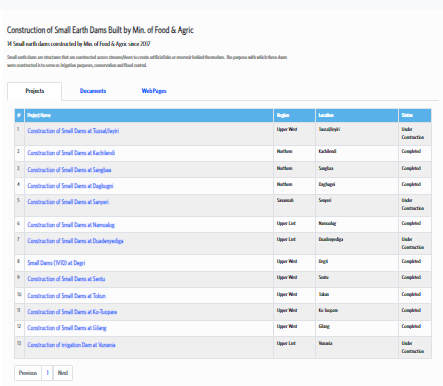Viewport: 443px width, 386px height.
Task: Open the Web Pages tab
Action: pos(154,91)
